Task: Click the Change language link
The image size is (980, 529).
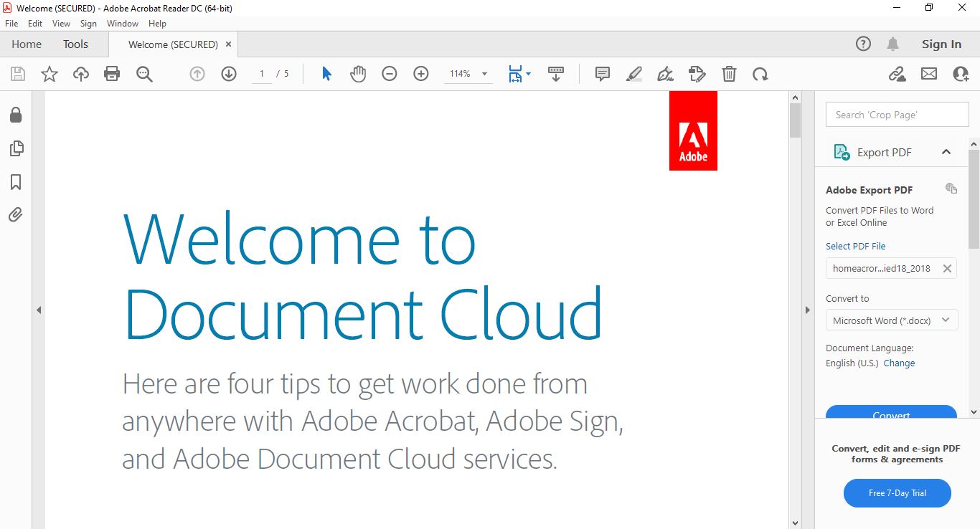Action: pyautogui.click(x=899, y=363)
